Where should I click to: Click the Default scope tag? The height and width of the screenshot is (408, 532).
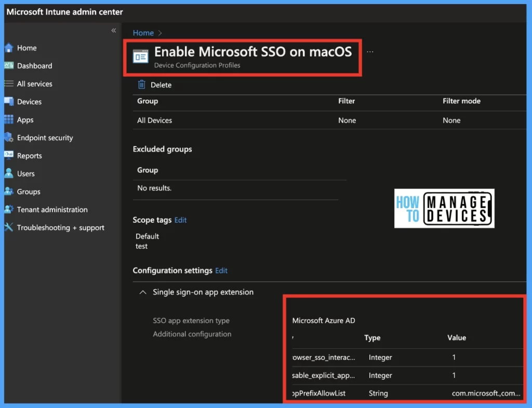click(147, 236)
